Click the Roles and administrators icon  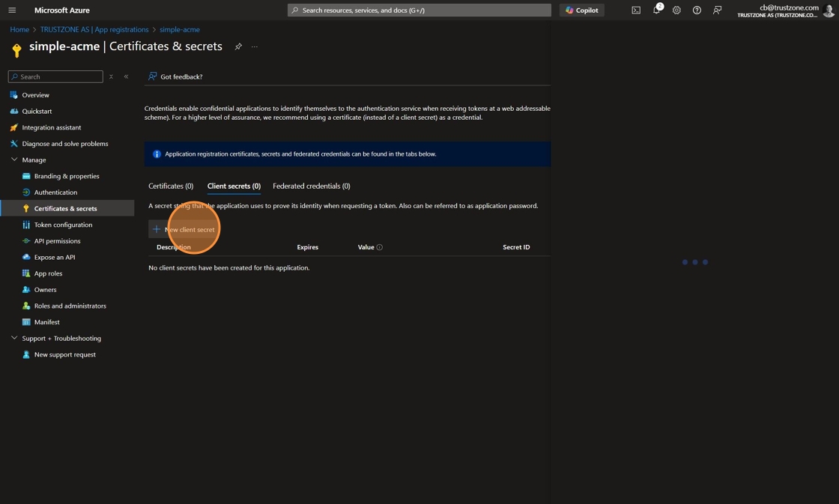tap(26, 306)
